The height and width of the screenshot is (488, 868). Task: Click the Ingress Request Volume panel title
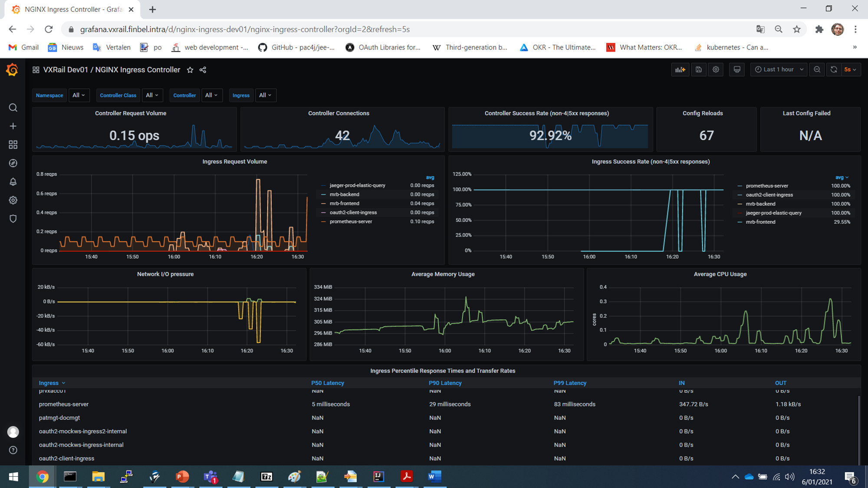point(234,161)
